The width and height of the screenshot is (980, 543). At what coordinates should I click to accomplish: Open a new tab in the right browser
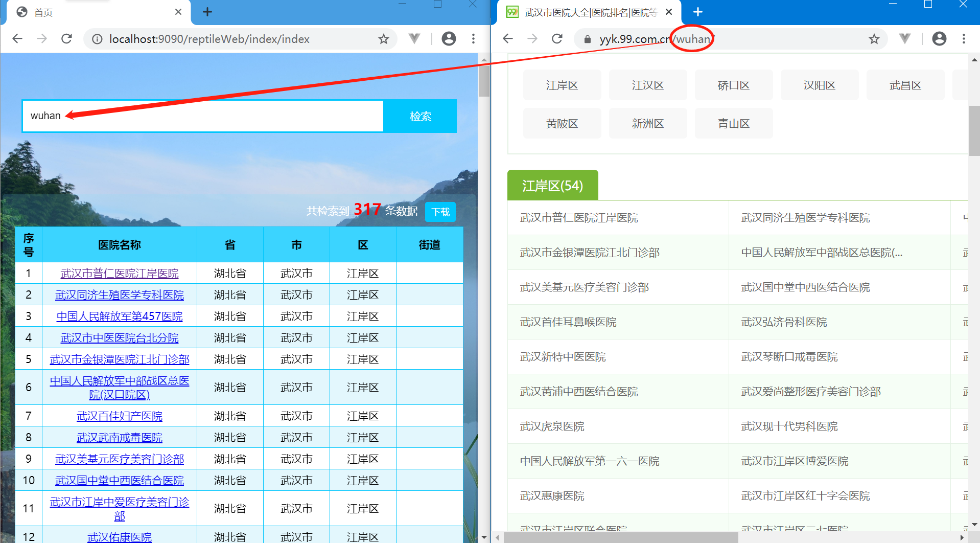[x=698, y=12]
